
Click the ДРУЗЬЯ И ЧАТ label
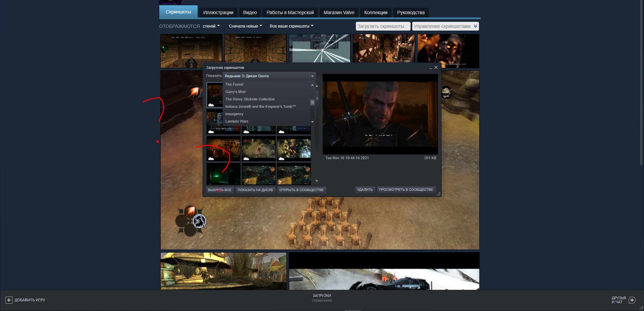click(619, 300)
